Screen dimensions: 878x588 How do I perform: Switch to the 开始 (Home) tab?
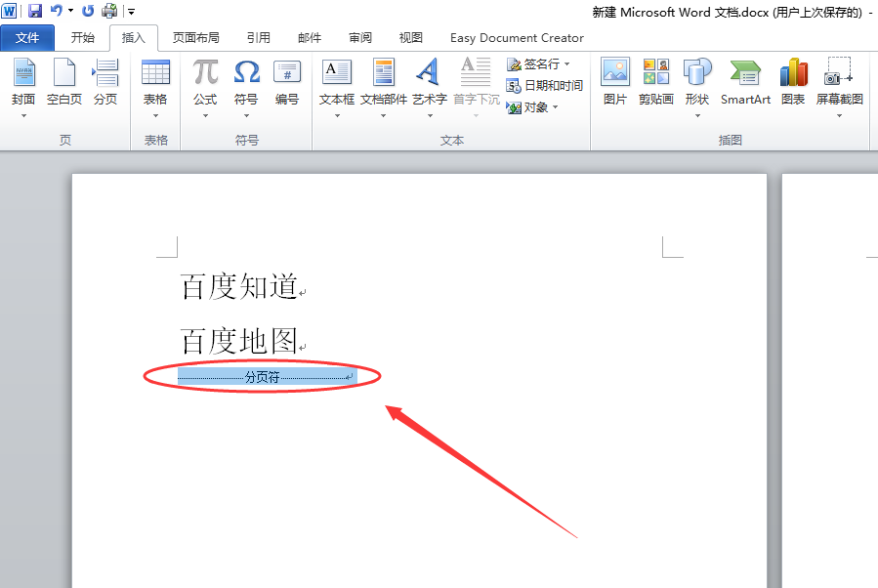[x=83, y=37]
